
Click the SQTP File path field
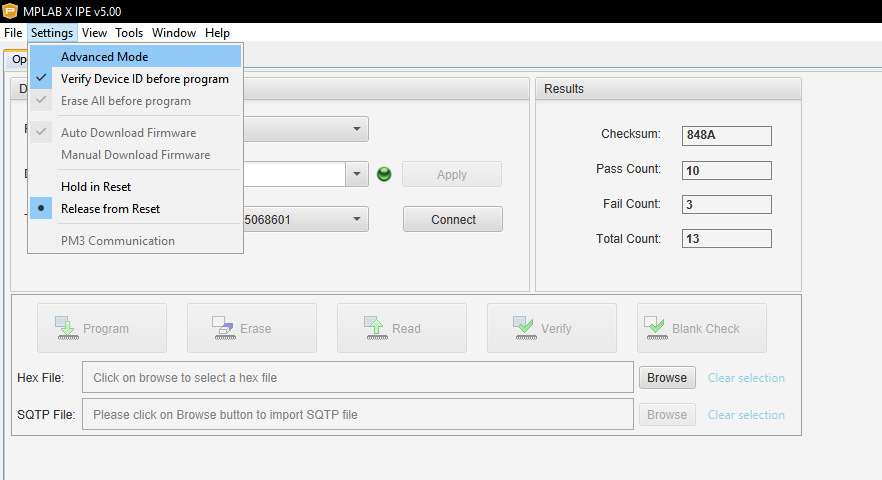[x=358, y=414]
